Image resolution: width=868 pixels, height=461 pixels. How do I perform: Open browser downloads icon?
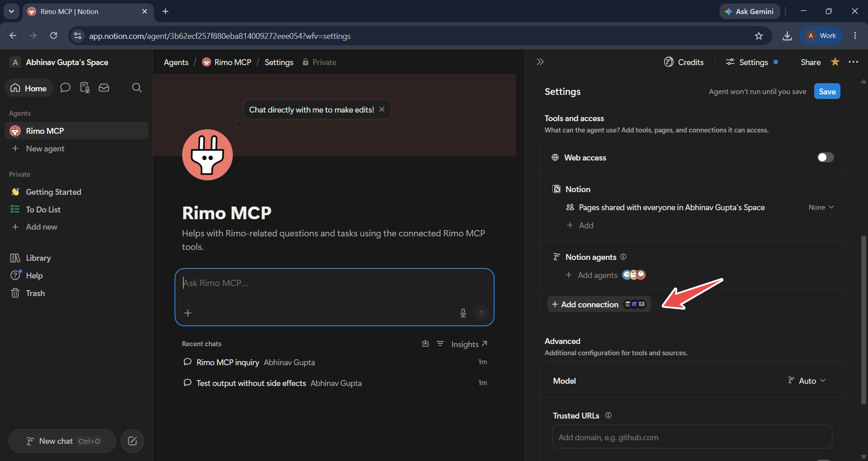coord(787,36)
